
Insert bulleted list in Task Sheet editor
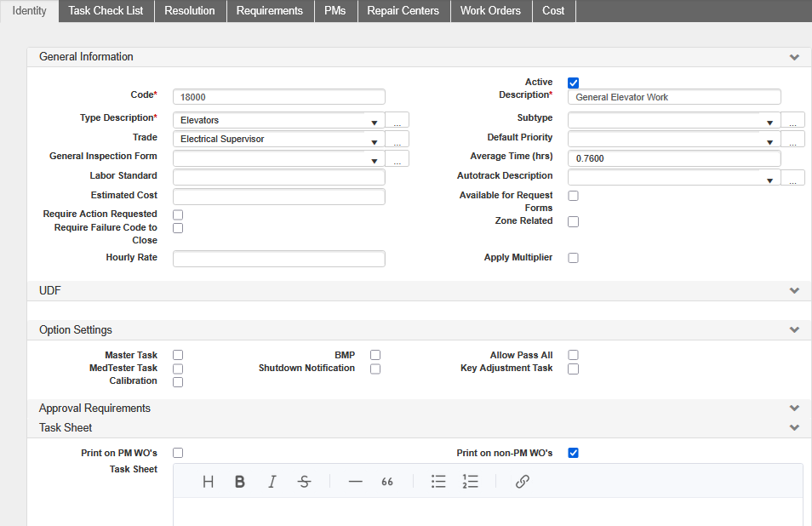coord(438,482)
